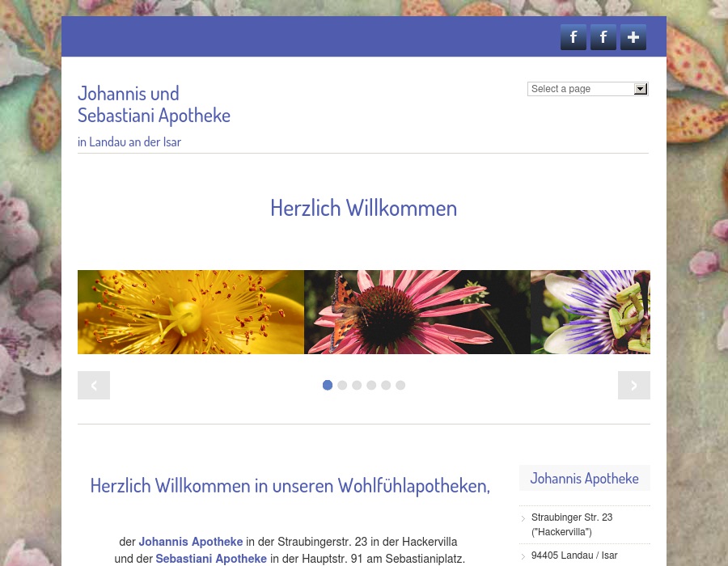This screenshot has width=728, height=566.
Task: Select the fourth slide indicator dot
Action: 371,385
